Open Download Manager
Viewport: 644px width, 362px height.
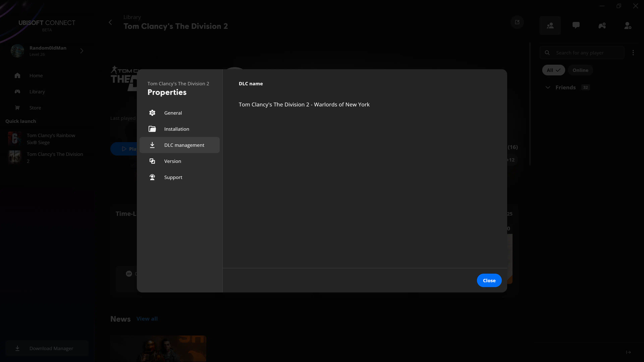pos(47,348)
